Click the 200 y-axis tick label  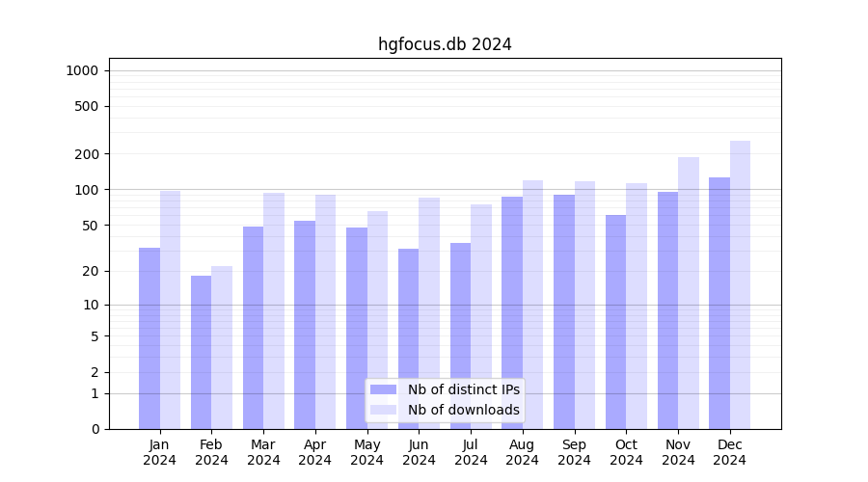[87, 154]
